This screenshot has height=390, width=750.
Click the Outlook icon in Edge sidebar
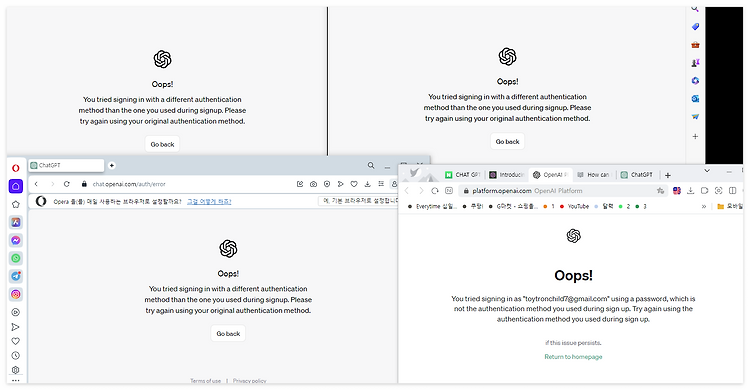click(695, 99)
